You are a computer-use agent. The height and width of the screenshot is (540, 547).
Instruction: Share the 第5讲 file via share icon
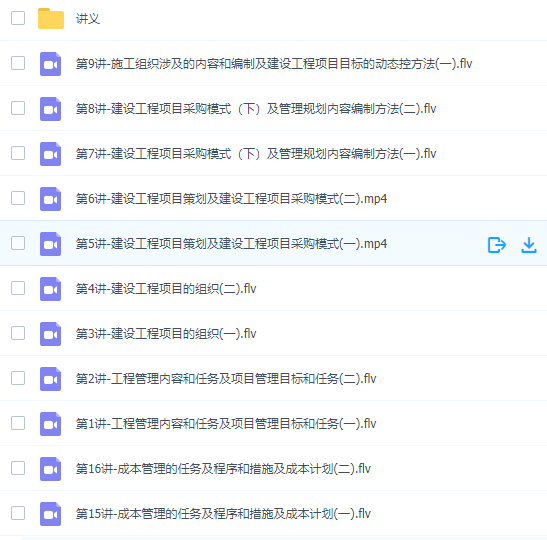pos(497,245)
